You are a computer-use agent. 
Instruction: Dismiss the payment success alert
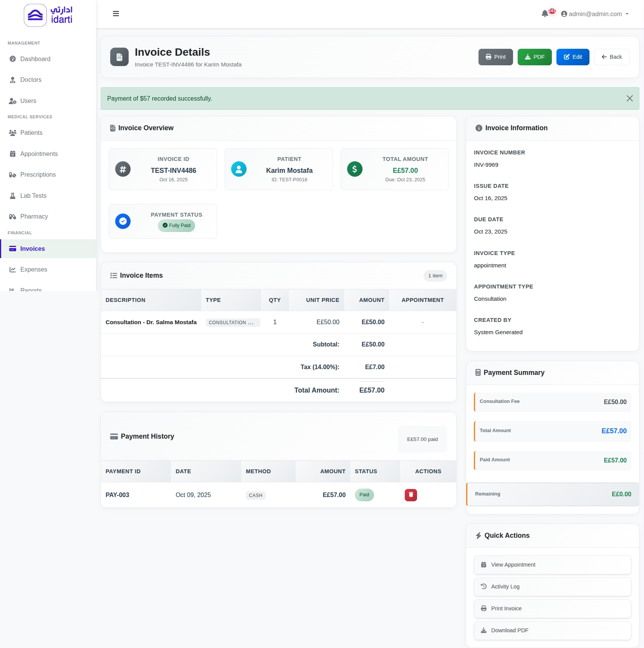point(629,98)
